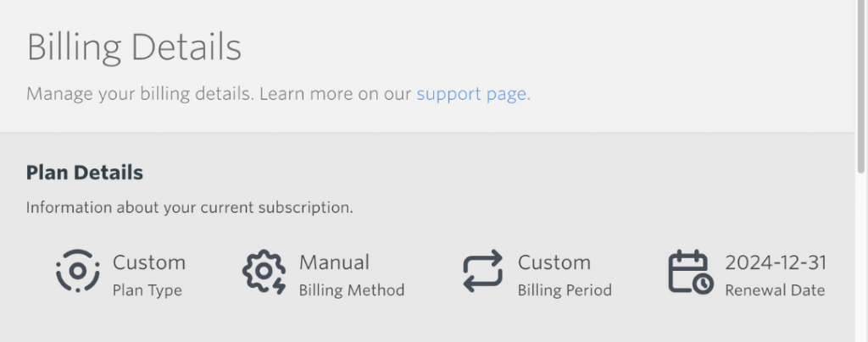Click the Renewal Date label
The height and width of the screenshot is (342, 868).
[x=775, y=290]
